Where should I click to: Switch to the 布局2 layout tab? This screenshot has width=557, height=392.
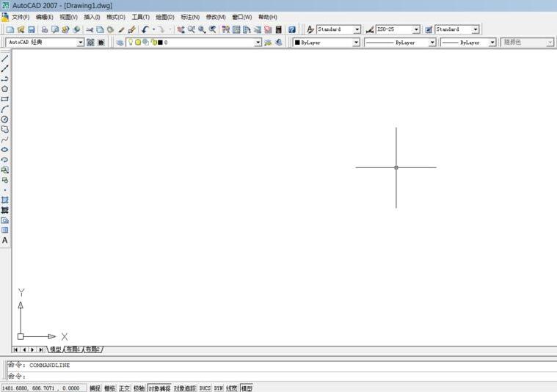point(93,349)
